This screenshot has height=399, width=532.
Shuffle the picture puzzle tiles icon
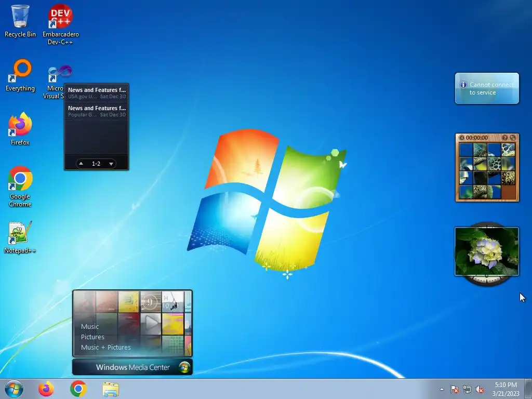tap(513, 138)
